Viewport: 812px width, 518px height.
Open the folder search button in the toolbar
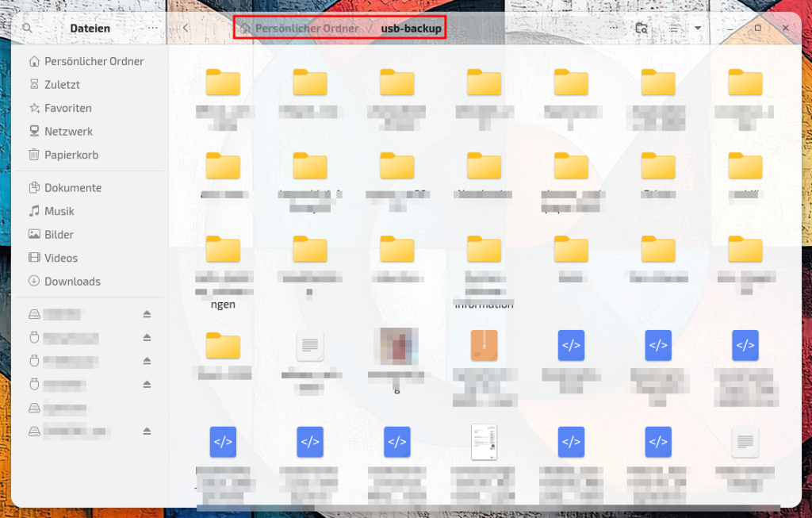[x=642, y=28]
